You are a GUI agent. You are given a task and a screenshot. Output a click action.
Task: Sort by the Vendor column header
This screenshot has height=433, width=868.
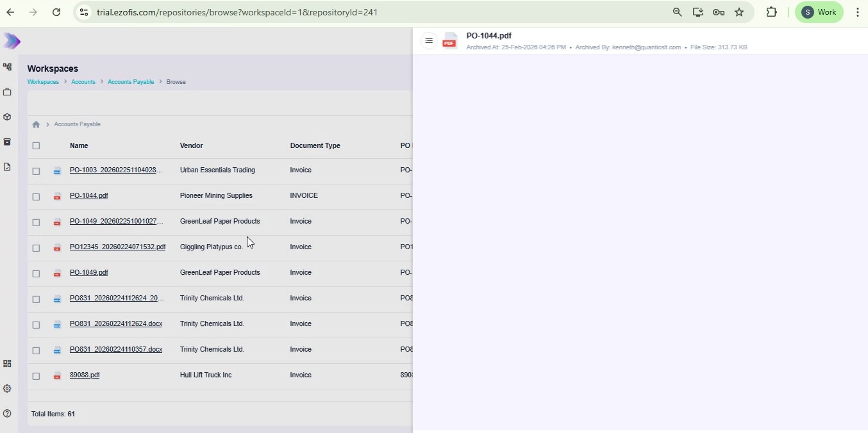point(191,146)
